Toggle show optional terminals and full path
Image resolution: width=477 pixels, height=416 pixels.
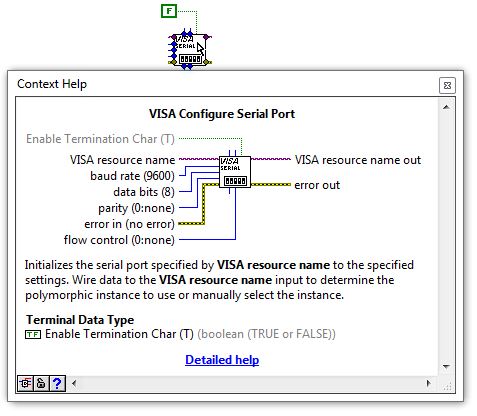click(25, 384)
